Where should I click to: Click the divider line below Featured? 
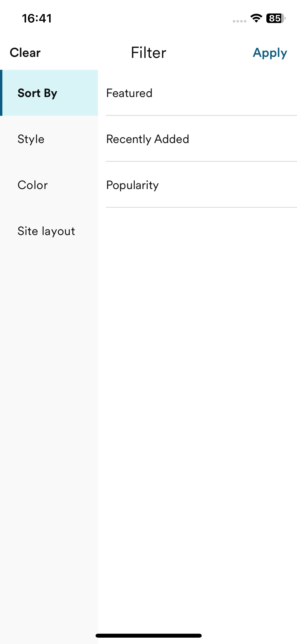[x=201, y=116]
